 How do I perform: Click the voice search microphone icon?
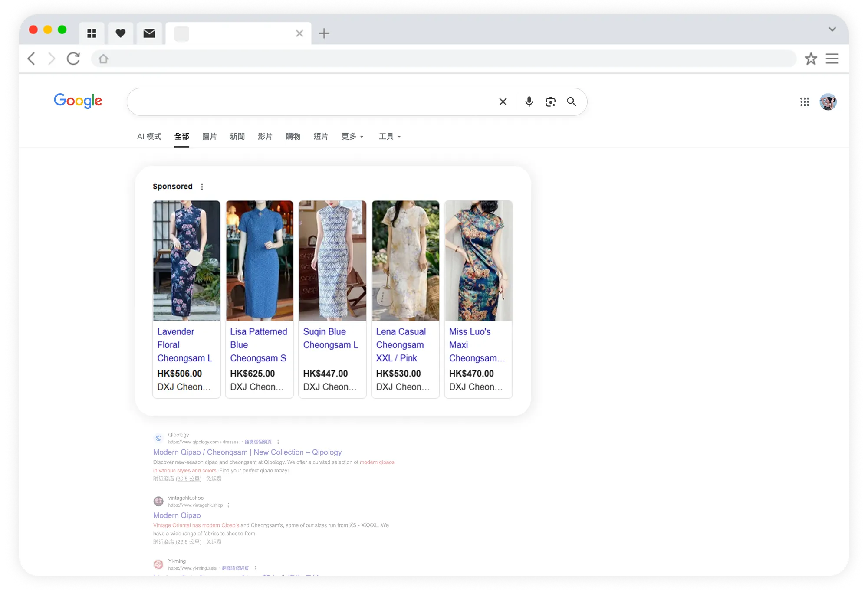pyautogui.click(x=529, y=102)
